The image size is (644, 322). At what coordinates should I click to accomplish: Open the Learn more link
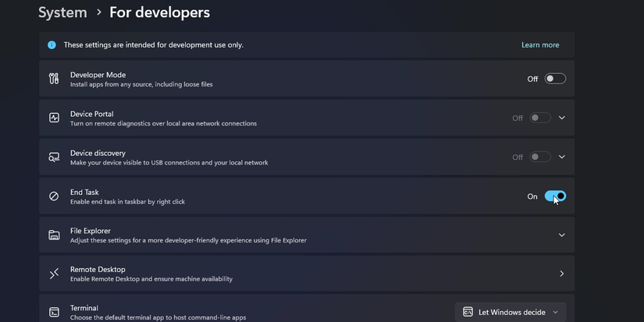pyautogui.click(x=540, y=45)
